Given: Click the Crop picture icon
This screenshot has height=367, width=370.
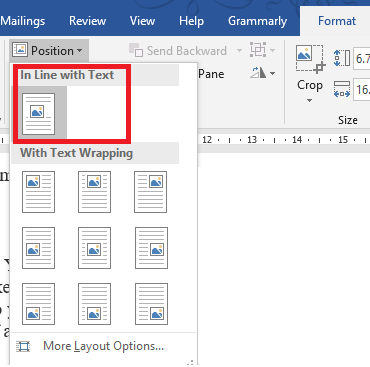Looking at the screenshot, I should coord(309,59).
